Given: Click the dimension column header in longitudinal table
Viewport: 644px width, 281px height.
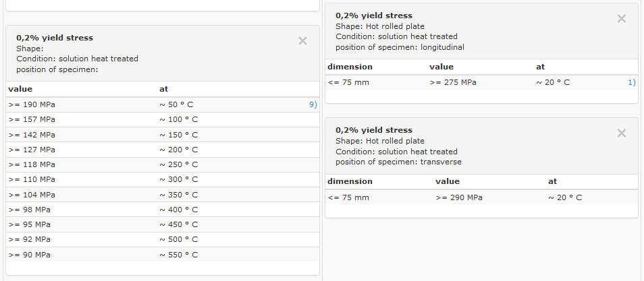Looking at the screenshot, I should [x=350, y=67].
